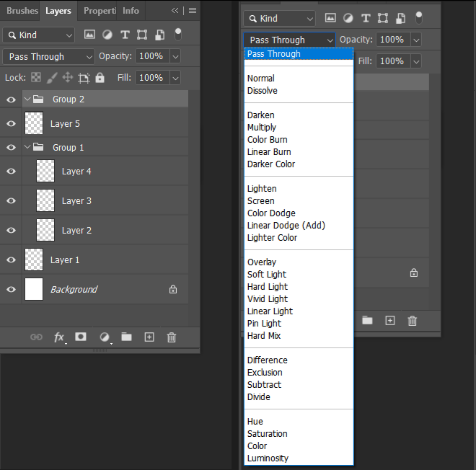The height and width of the screenshot is (470, 476).
Task: Select Luminosity blend mode option
Action: [x=268, y=458]
